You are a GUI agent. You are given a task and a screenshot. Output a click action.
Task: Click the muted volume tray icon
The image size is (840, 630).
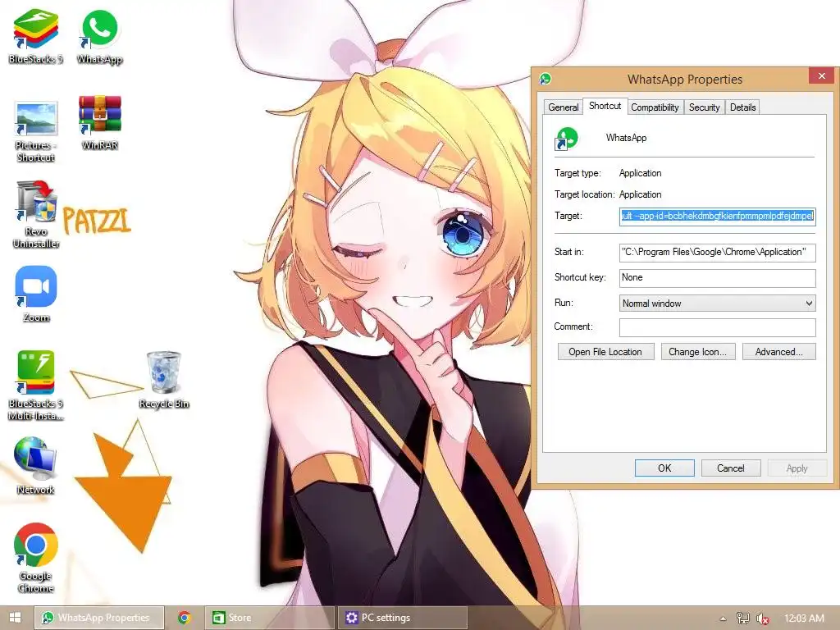point(763,619)
